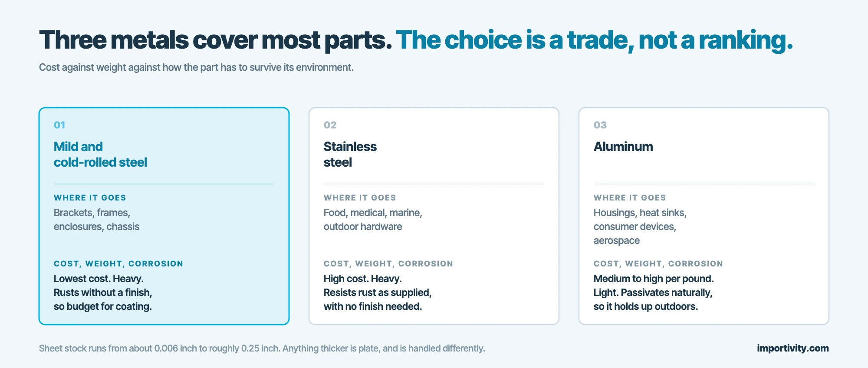Click the sheet stock thickness footnote

point(262,348)
